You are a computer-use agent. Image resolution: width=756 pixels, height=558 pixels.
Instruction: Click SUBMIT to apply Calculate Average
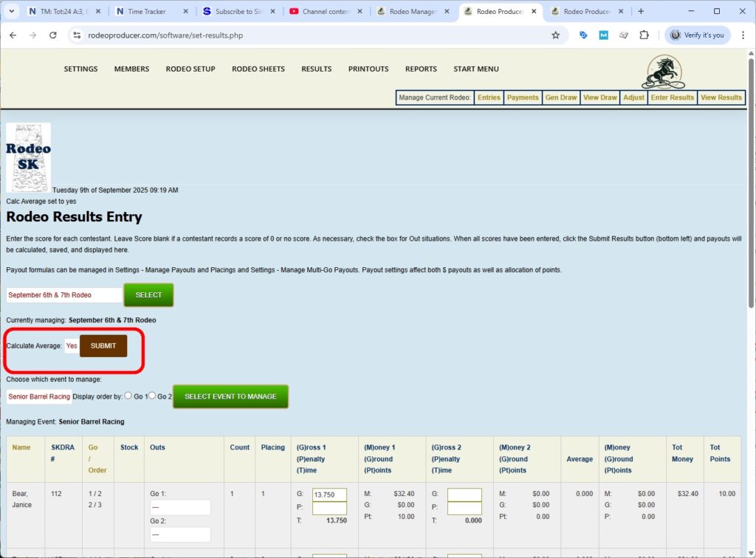[103, 345]
